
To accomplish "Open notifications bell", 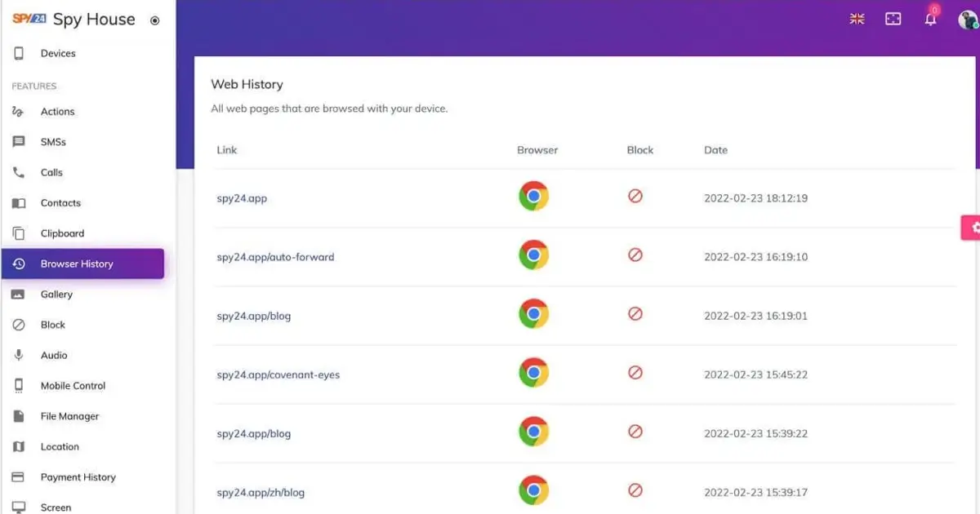I will pos(931,18).
